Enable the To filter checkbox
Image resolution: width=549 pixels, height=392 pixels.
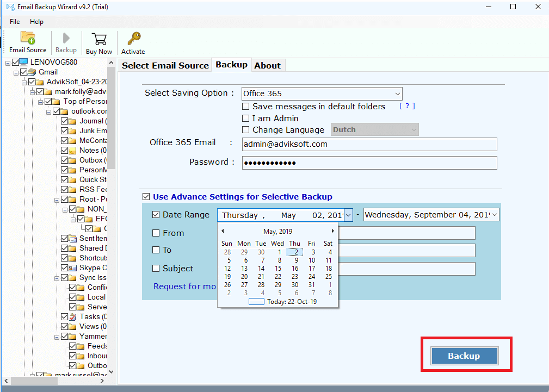click(x=156, y=250)
